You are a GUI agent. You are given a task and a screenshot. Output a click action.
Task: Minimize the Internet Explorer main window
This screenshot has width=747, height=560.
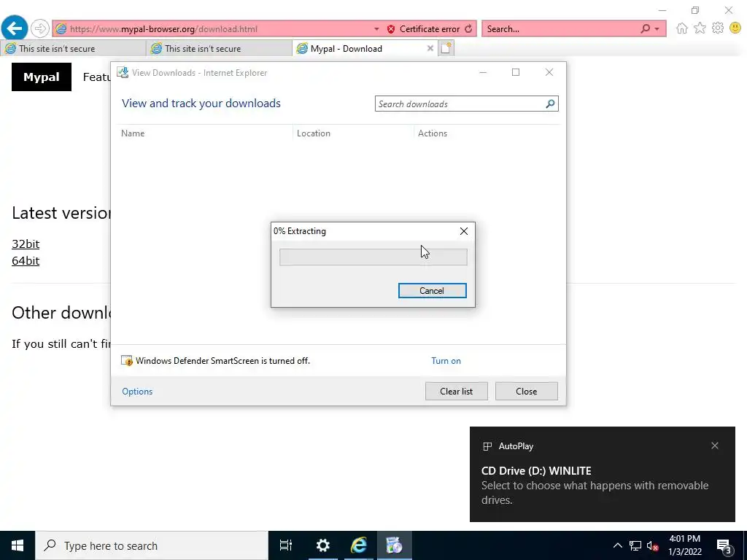[662, 10]
